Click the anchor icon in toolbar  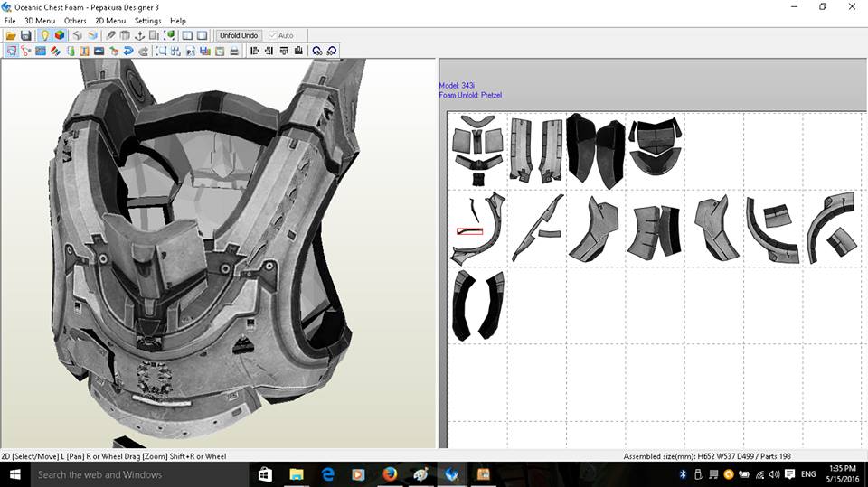[x=140, y=35]
